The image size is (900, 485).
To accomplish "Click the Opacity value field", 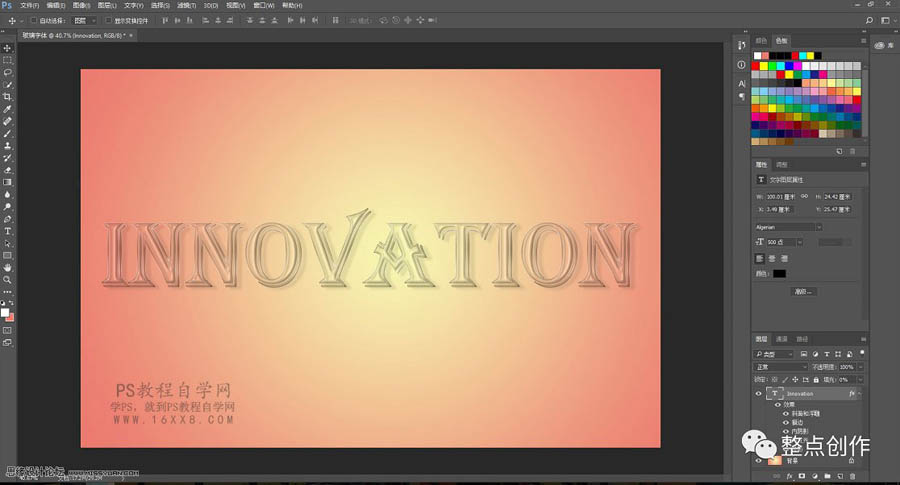I will coord(847,367).
